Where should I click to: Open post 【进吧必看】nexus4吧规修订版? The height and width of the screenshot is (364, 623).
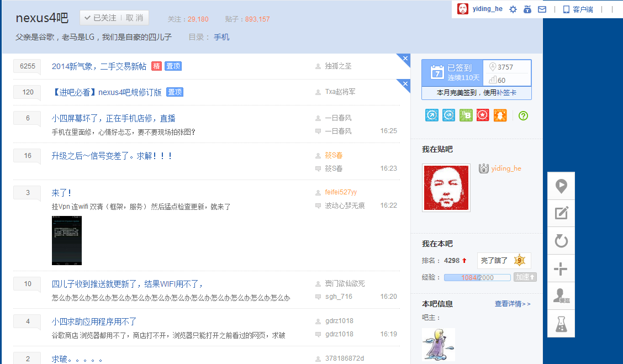[x=107, y=92]
